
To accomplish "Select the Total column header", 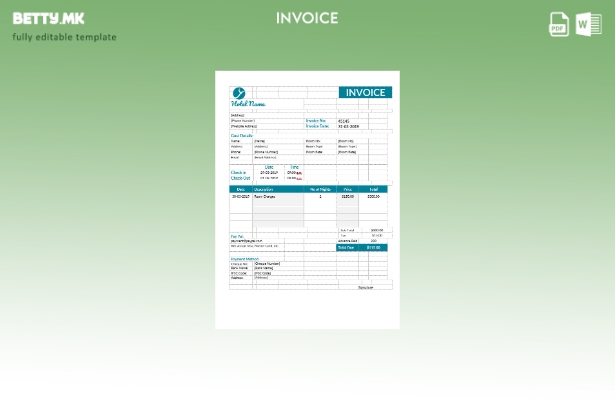I will pyautogui.click(x=373, y=188).
